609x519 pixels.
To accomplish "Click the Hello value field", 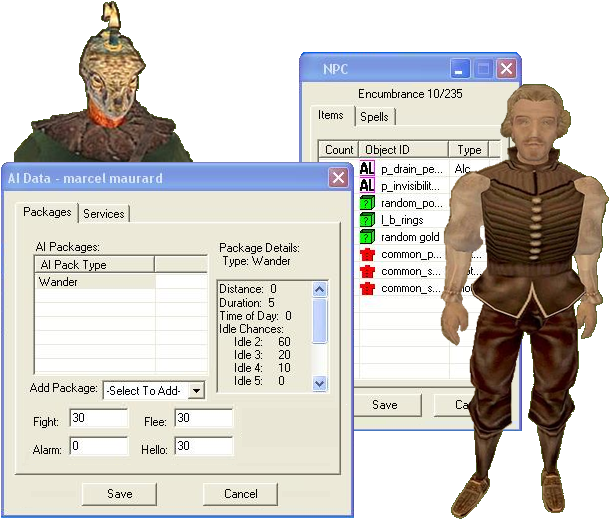I will (204, 446).
